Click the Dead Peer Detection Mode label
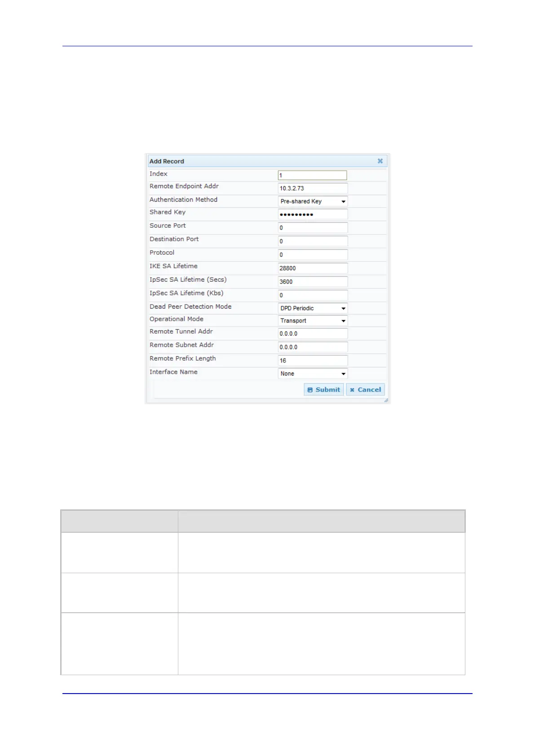The image size is (535, 756). coord(190,306)
